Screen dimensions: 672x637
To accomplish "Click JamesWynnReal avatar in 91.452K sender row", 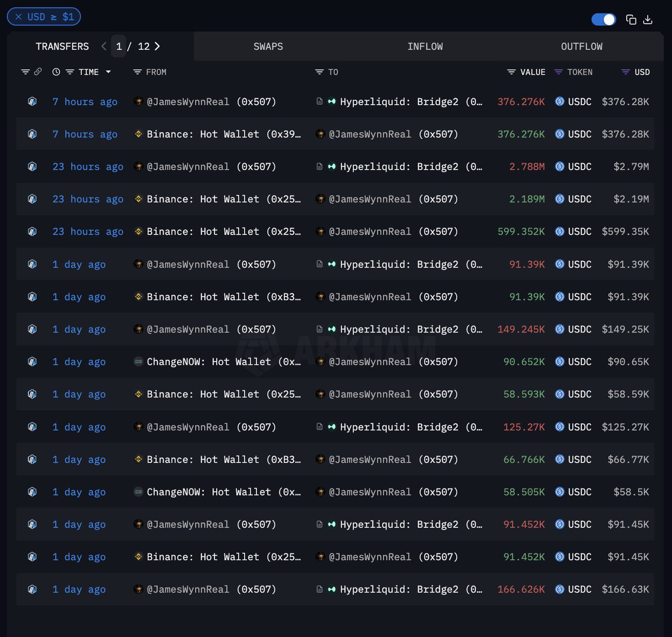I will (138, 524).
